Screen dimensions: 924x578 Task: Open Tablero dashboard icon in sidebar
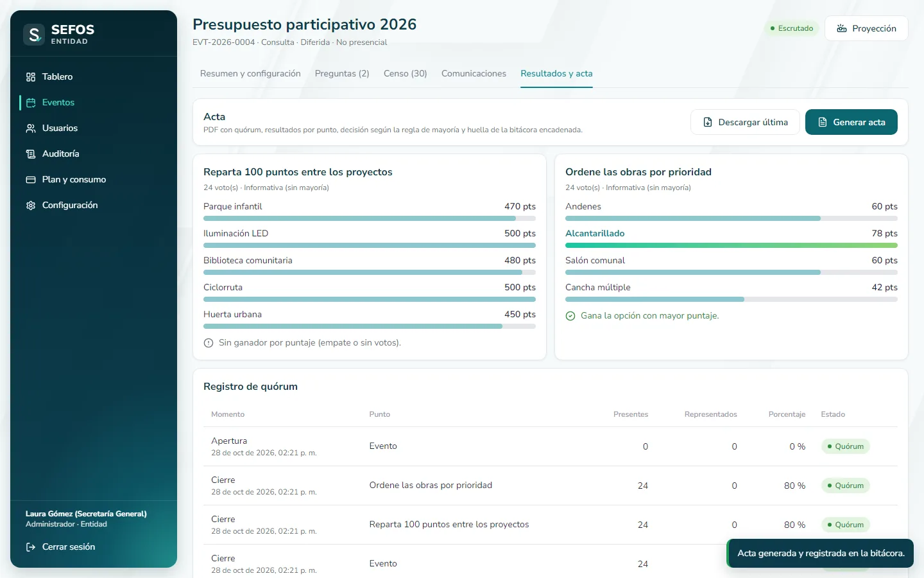(31, 77)
